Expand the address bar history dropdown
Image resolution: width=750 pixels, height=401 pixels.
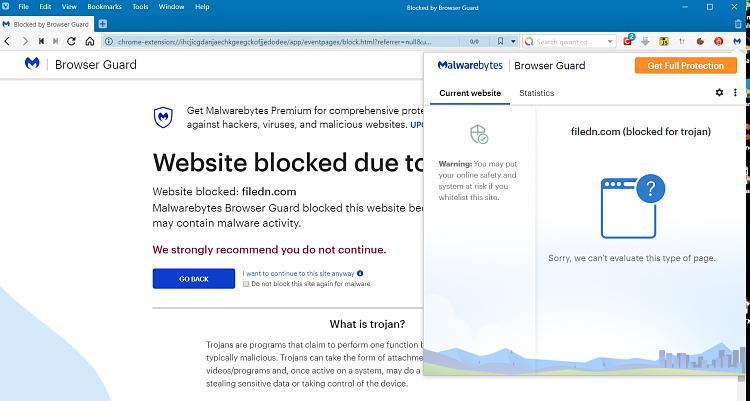pos(513,42)
